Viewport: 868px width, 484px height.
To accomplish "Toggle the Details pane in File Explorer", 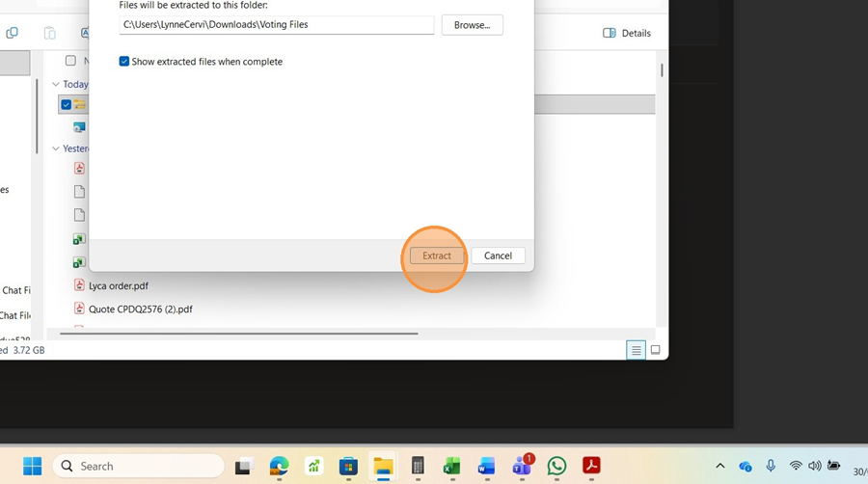I will tap(627, 33).
